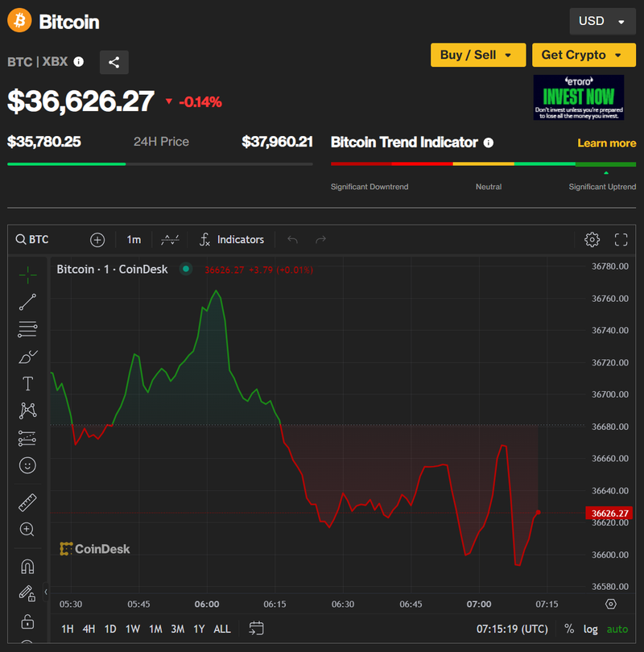Pick the ruler measure tool
The height and width of the screenshot is (652, 644).
click(27, 502)
